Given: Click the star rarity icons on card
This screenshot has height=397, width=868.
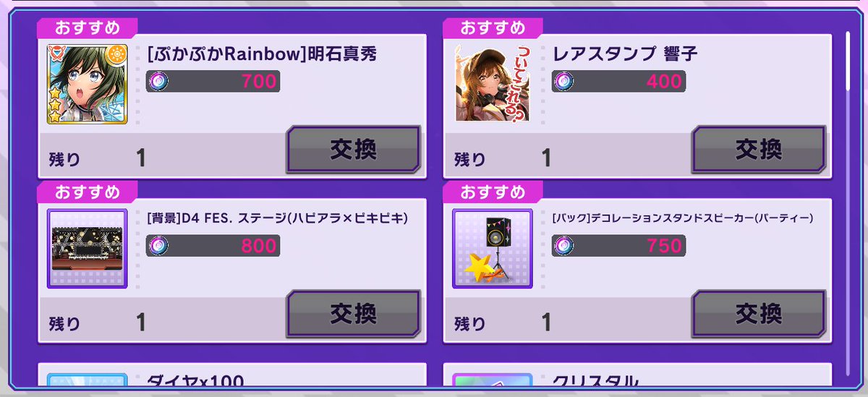Looking at the screenshot, I should coord(54,105).
